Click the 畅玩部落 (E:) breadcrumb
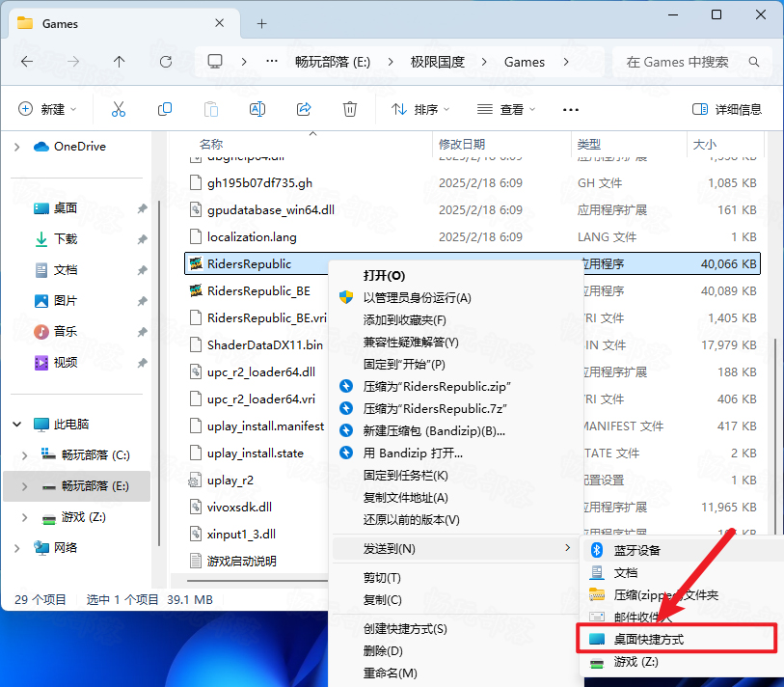The height and width of the screenshot is (687, 784). (x=333, y=62)
